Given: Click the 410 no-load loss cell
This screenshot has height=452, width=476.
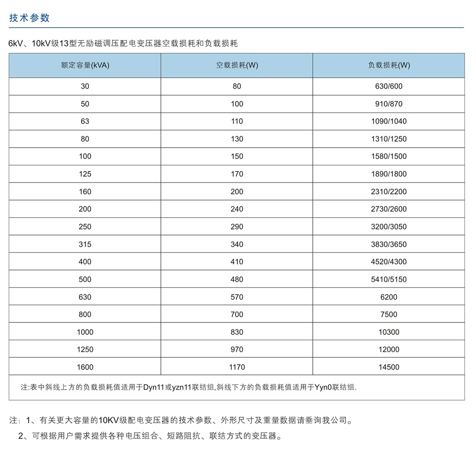Looking at the screenshot, I should pos(237,261).
